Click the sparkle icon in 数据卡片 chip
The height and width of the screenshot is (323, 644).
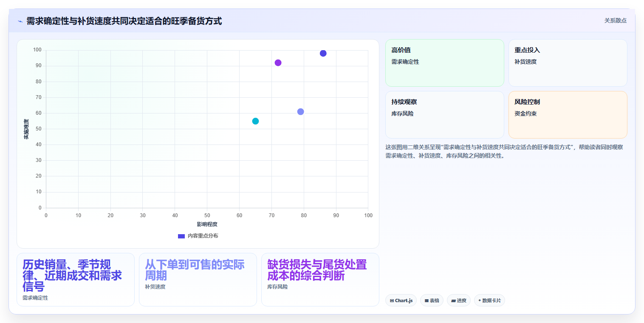coord(480,300)
